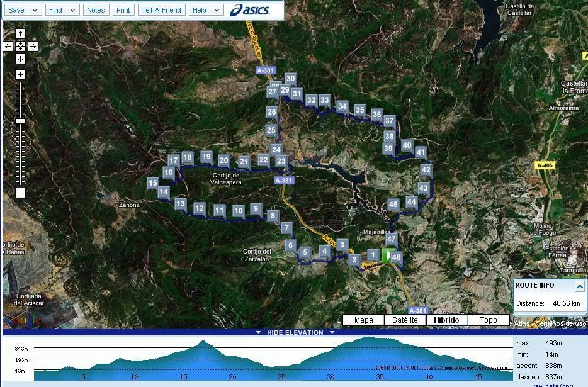
Task: Click kilometer marker 25
Action: pos(271,130)
